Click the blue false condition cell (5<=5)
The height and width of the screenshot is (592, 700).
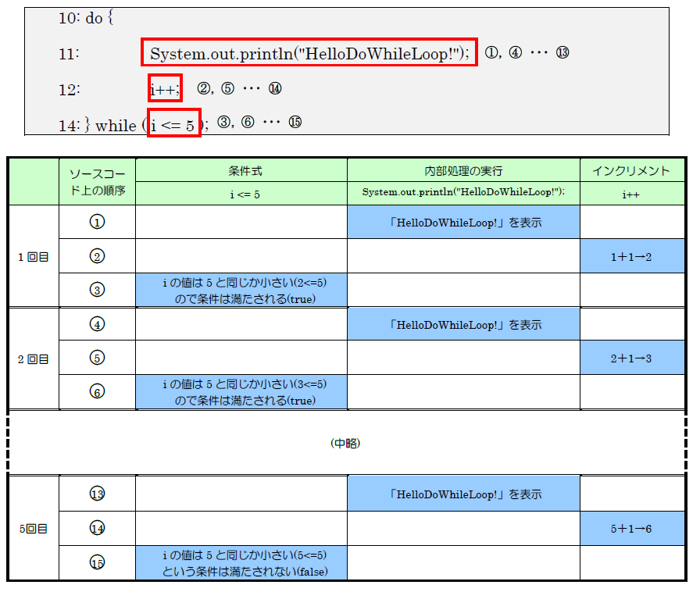pos(241,562)
